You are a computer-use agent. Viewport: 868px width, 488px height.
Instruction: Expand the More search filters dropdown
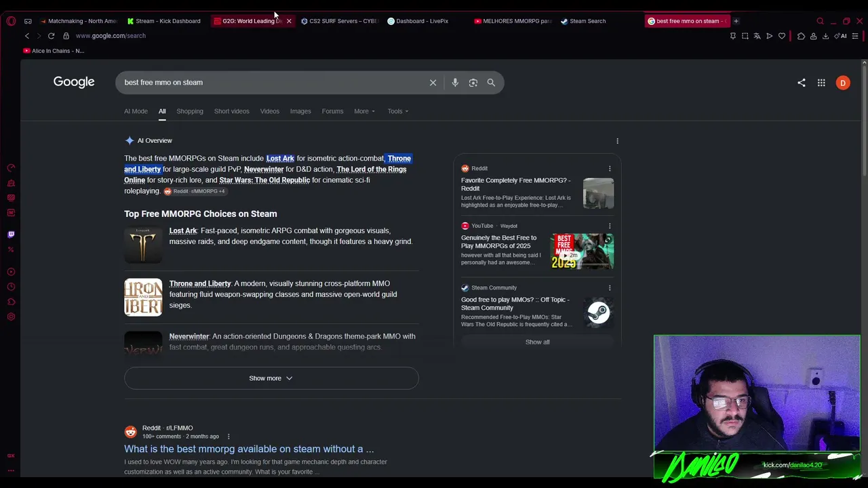[x=364, y=111]
